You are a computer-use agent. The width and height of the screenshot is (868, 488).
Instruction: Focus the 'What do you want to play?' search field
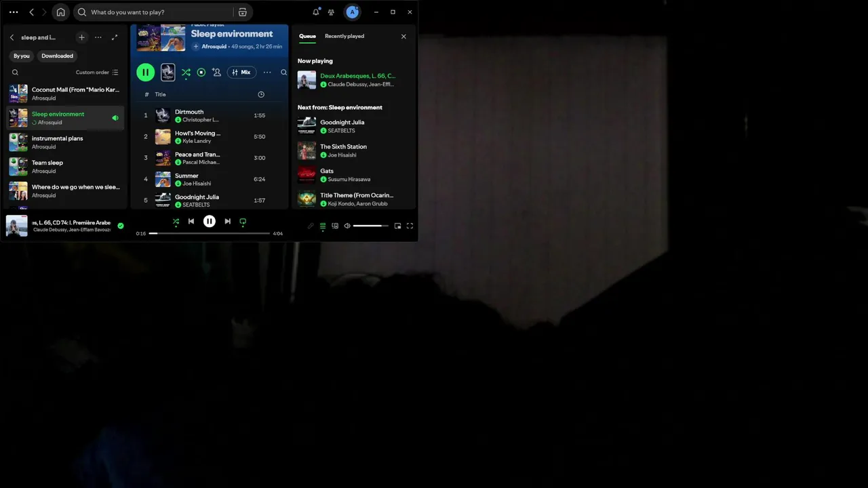(163, 12)
